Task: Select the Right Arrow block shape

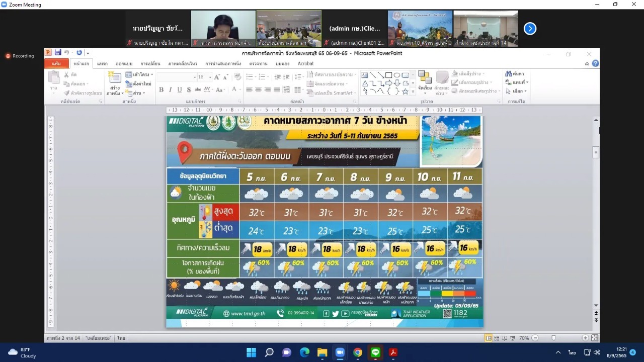Action: 389,83
